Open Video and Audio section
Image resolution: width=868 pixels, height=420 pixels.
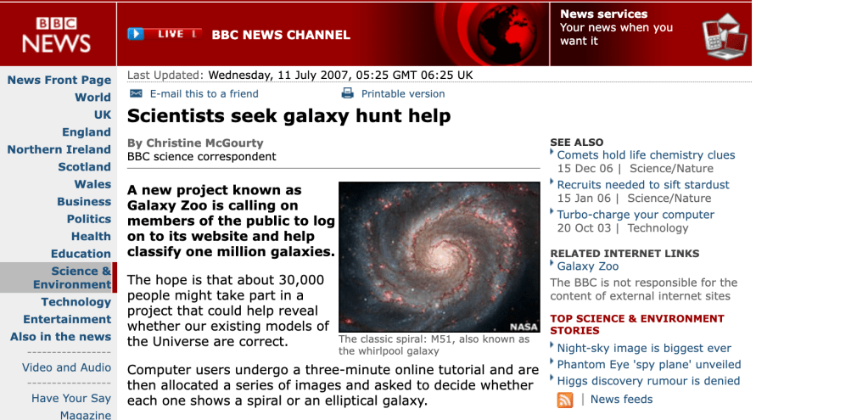click(x=66, y=367)
